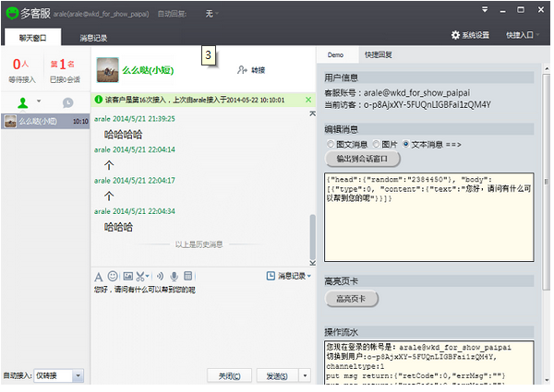Select 图文消息 radio option
The width and height of the screenshot is (554, 392).
tap(331, 145)
